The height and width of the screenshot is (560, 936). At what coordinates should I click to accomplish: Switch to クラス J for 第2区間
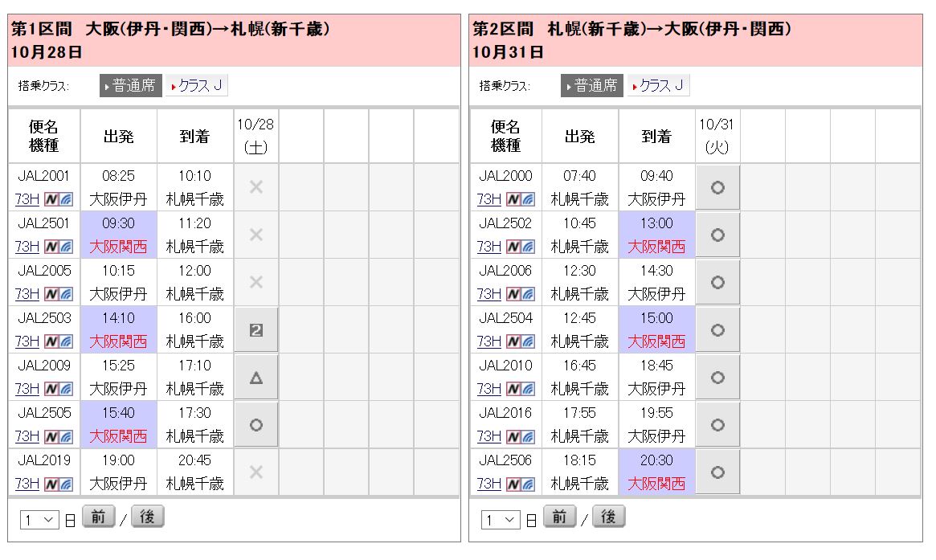659,85
